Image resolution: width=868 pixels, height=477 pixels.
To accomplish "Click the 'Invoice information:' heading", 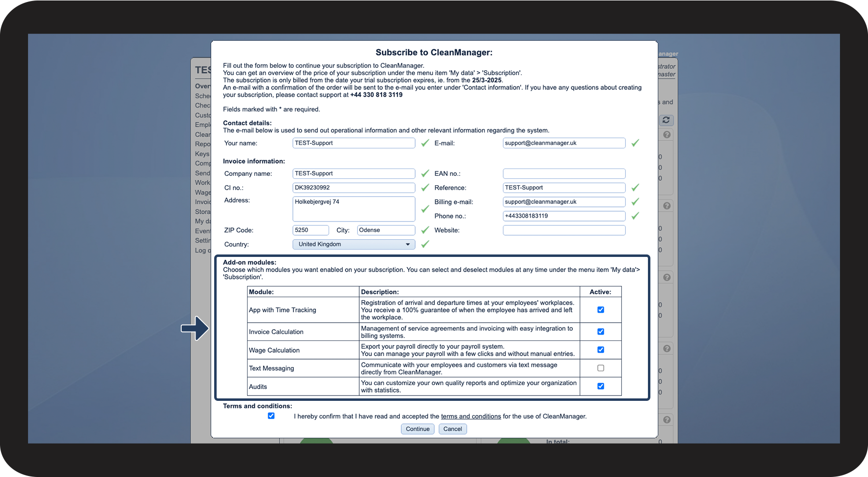I will coord(254,161).
